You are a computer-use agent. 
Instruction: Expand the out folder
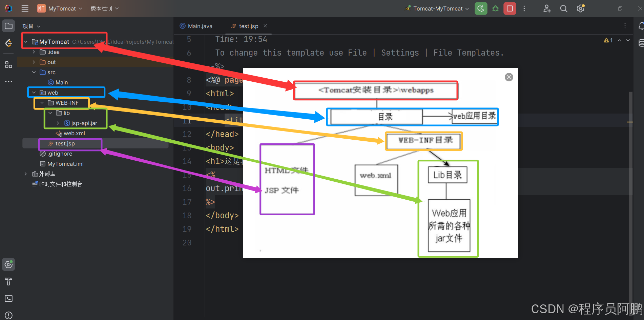tap(34, 62)
